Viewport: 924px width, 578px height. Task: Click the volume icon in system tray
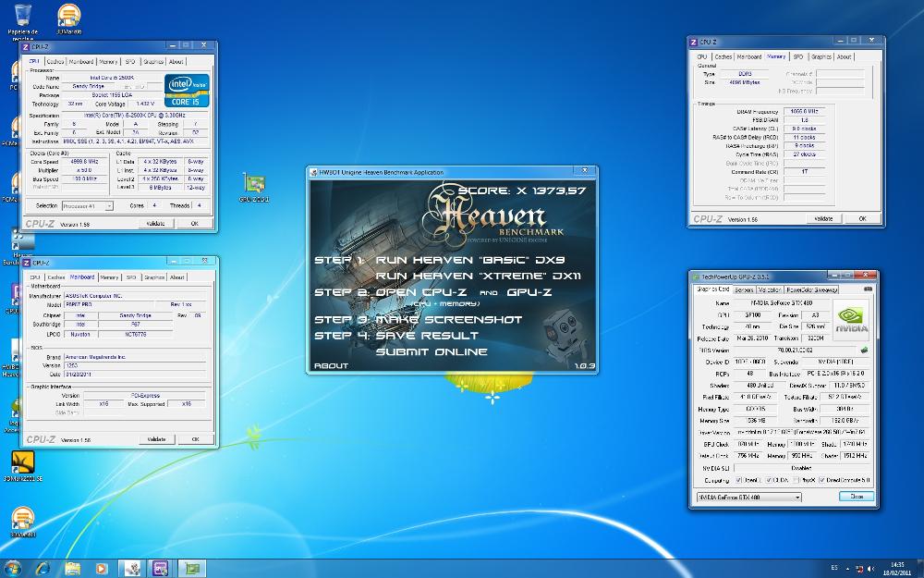pyautogui.click(x=871, y=569)
